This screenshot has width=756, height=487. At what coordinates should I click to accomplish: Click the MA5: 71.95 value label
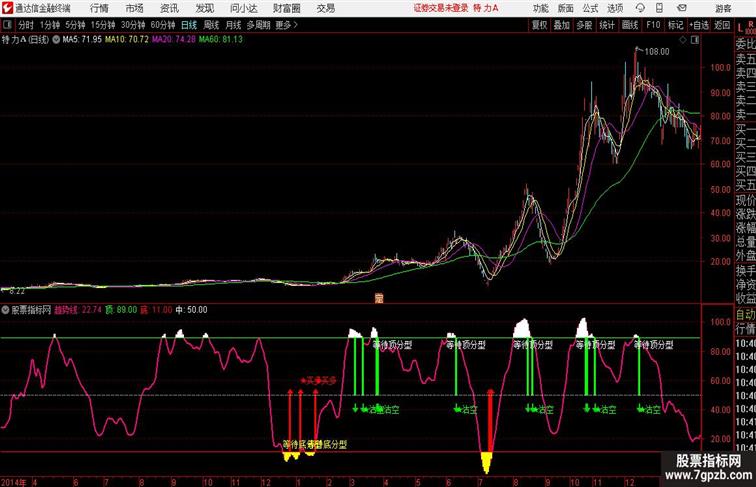[82, 40]
